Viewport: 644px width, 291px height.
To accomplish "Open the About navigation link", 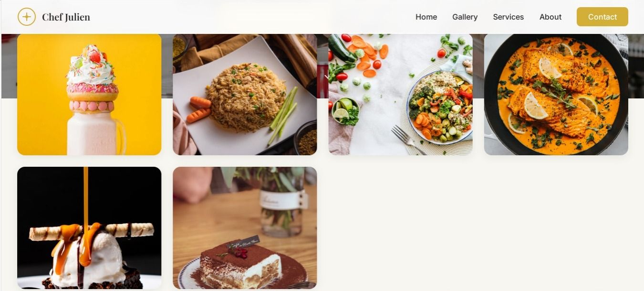I will (x=550, y=17).
